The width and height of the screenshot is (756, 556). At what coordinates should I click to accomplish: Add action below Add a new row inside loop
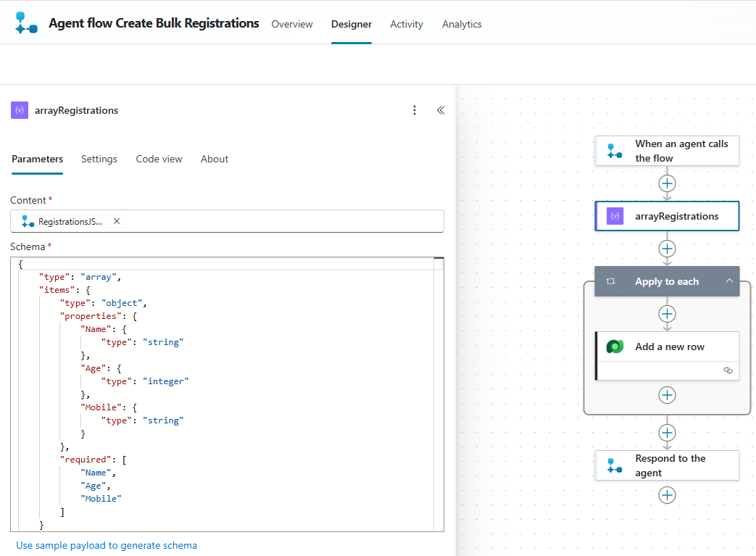pyautogui.click(x=667, y=395)
